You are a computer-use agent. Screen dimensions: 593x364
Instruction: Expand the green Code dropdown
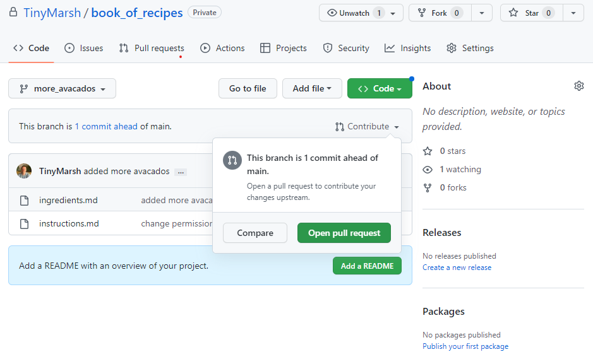pos(380,88)
